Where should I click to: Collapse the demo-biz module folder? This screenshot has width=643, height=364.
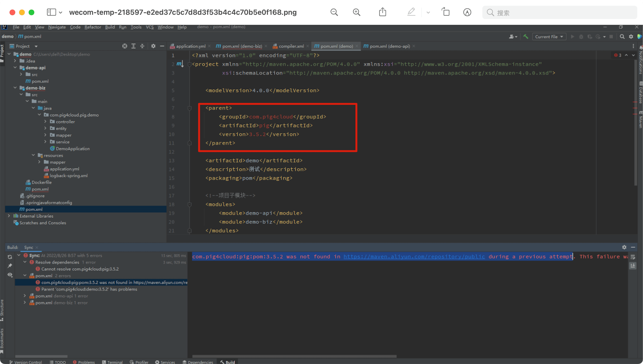pos(15,88)
